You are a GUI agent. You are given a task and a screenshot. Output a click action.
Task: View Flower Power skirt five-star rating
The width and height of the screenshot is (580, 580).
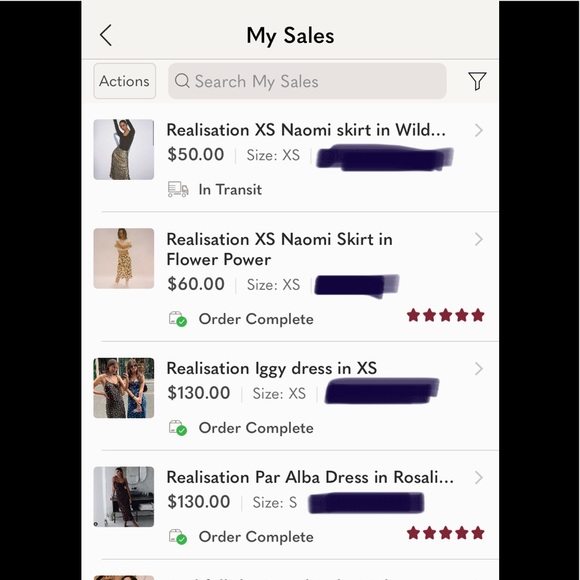tap(445, 316)
